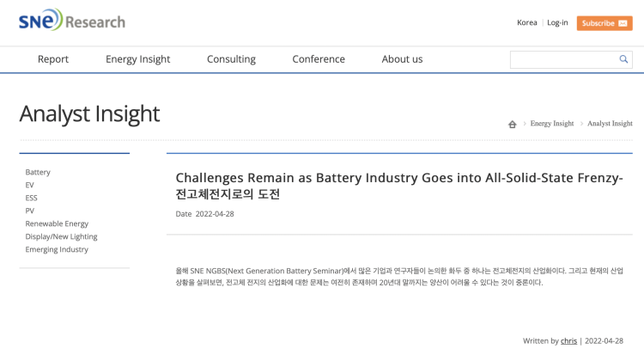This screenshot has width=644, height=349.
Task: Select Battery in sidebar categories
Action: tap(38, 172)
